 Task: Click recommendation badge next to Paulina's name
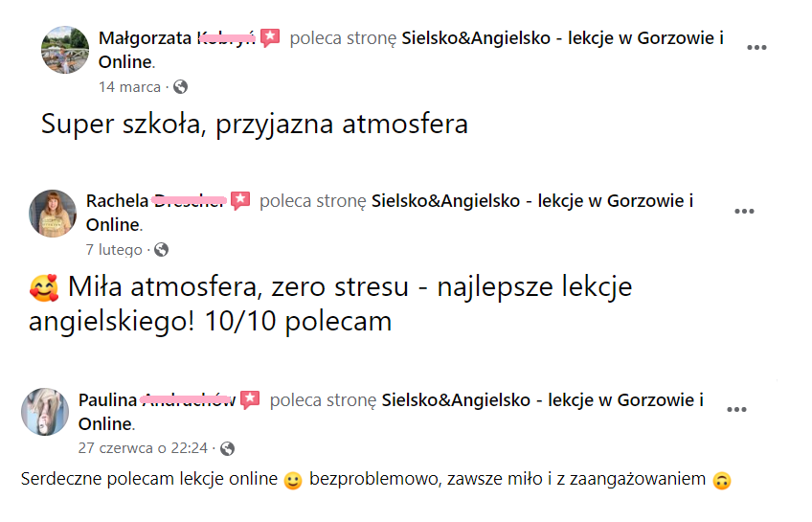point(251,399)
